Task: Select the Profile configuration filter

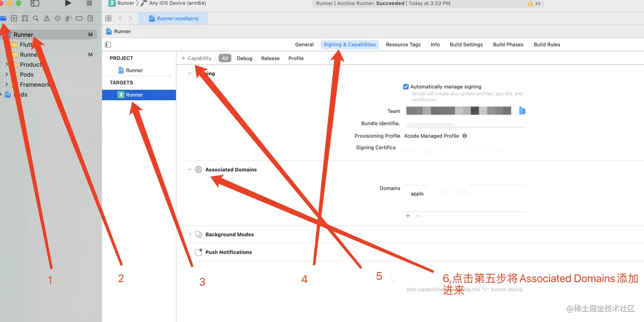Action: [x=296, y=58]
